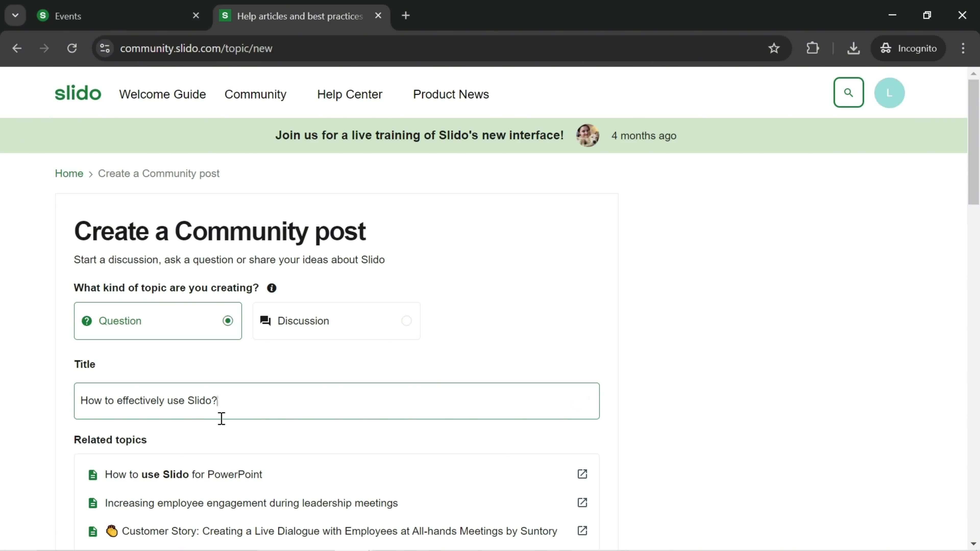Open the Product News menu
Viewport: 980px width, 551px height.
point(451,94)
